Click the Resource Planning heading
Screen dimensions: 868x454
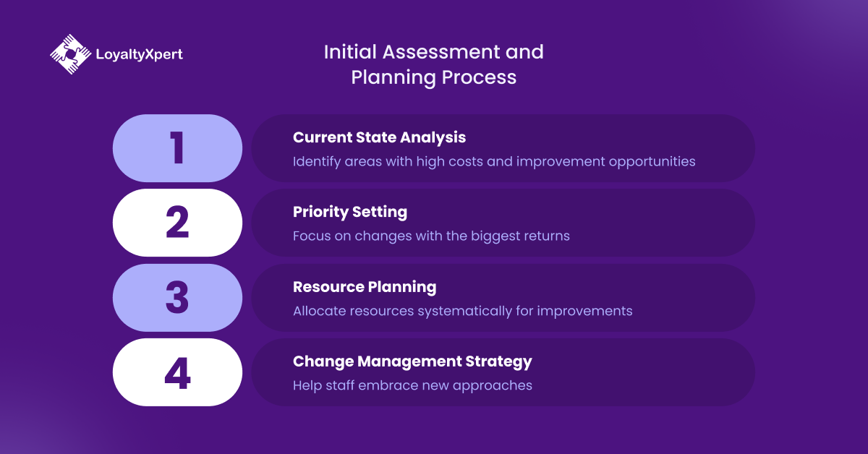[x=365, y=287]
